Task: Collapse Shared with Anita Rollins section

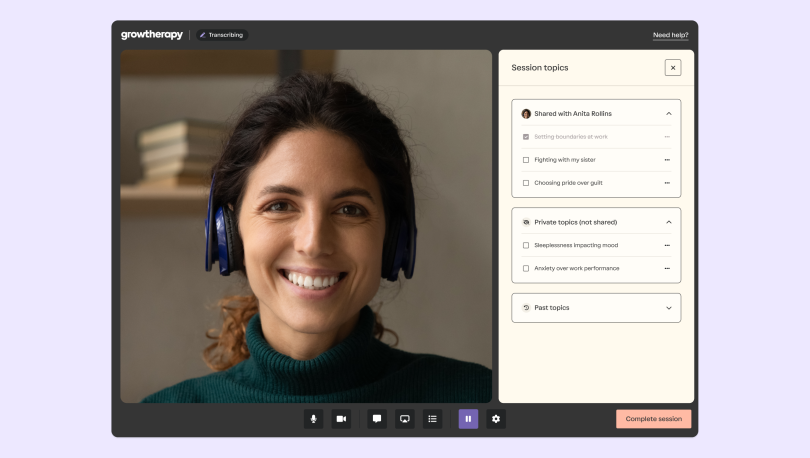Action: [x=669, y=114]
